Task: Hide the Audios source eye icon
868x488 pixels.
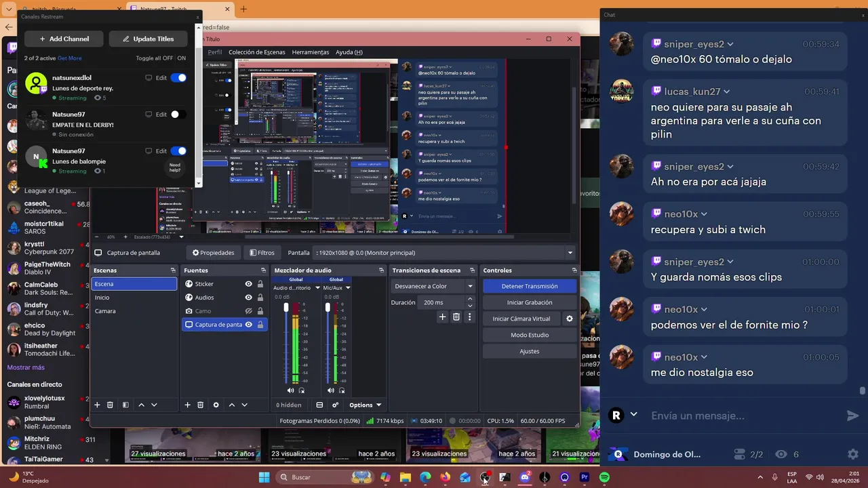Action: (x=249, y=298)
